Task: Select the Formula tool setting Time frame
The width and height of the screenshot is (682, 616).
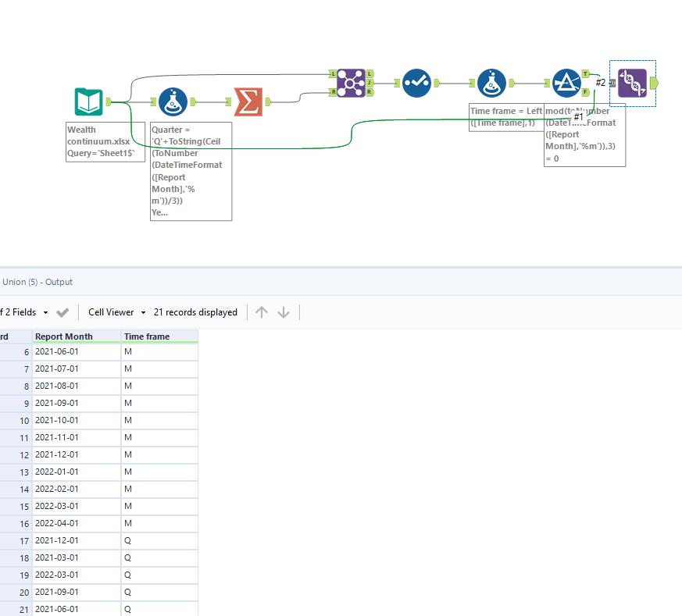Action: (491, 83)
